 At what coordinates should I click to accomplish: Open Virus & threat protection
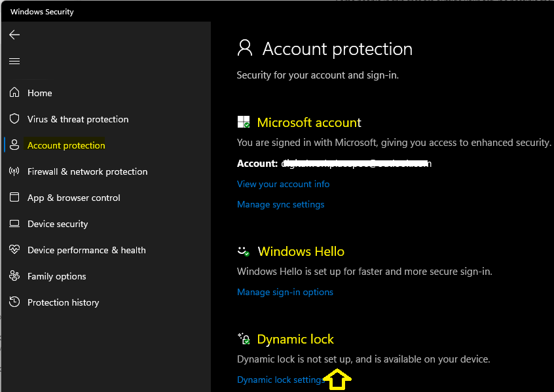tap(78, 119)
